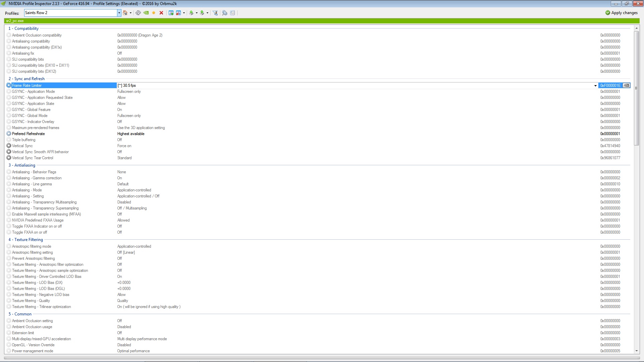Click the '5 - Common' group header
Screen dimensions: 644x362
pyautogui.click(x=20, y=314)
